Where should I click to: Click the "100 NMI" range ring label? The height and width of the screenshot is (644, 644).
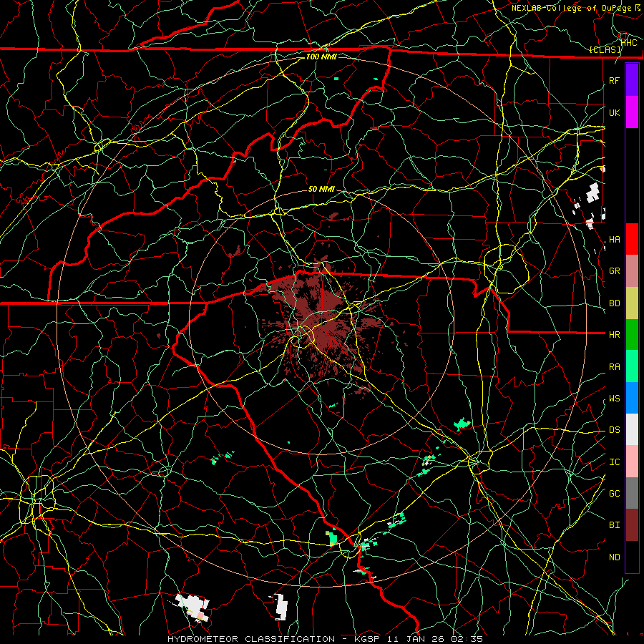(321, 57)
